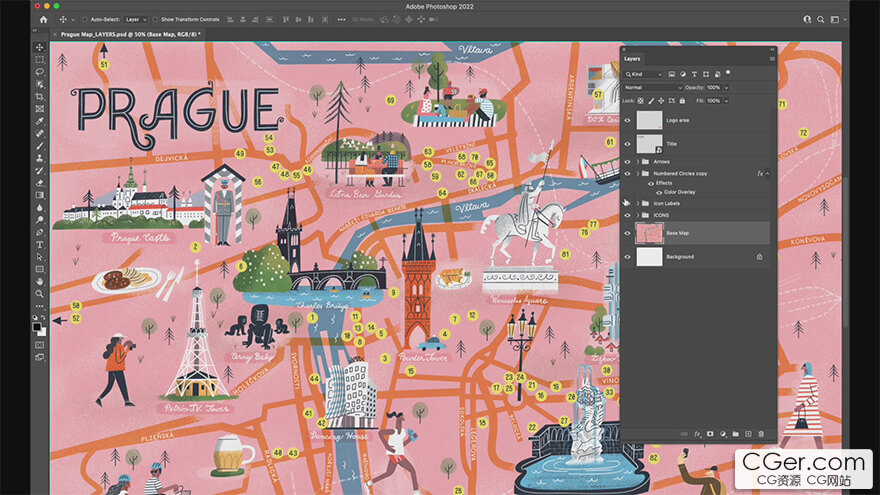Select the Base Map layer thumbnail

click(649, 233)
